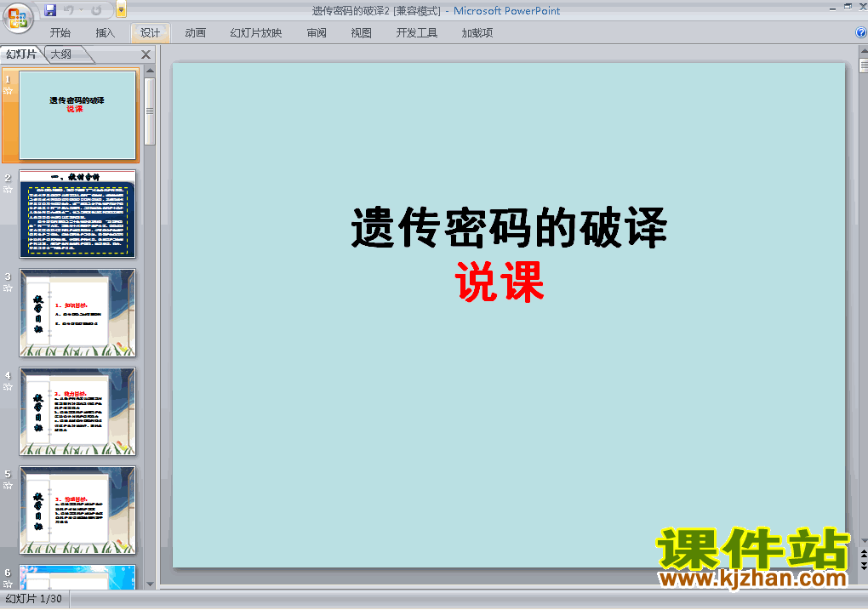
Task: Go to the 开发工具 ribbon tab
Action: tap(416, 32)
